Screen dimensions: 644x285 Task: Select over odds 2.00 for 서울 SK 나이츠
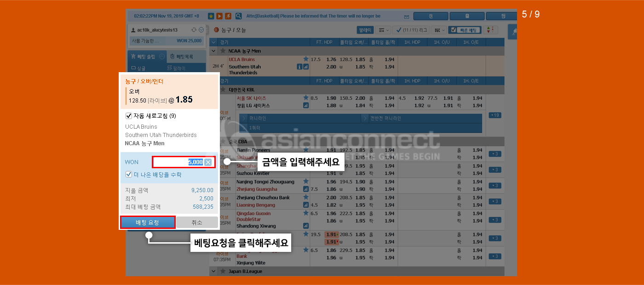pyautogui.click(x=360, y=98)
